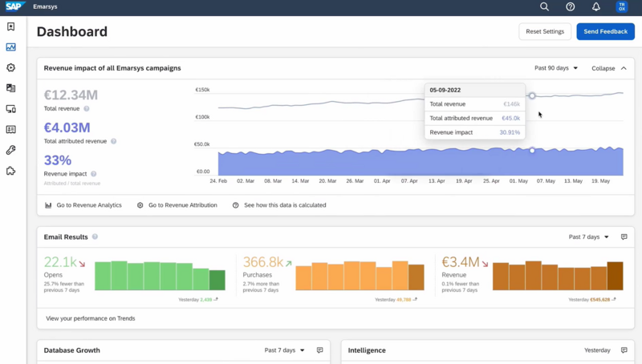Click the €12.34M total revenue value
Viewport: 642px width, 364px height.
[x=71, y=95]
